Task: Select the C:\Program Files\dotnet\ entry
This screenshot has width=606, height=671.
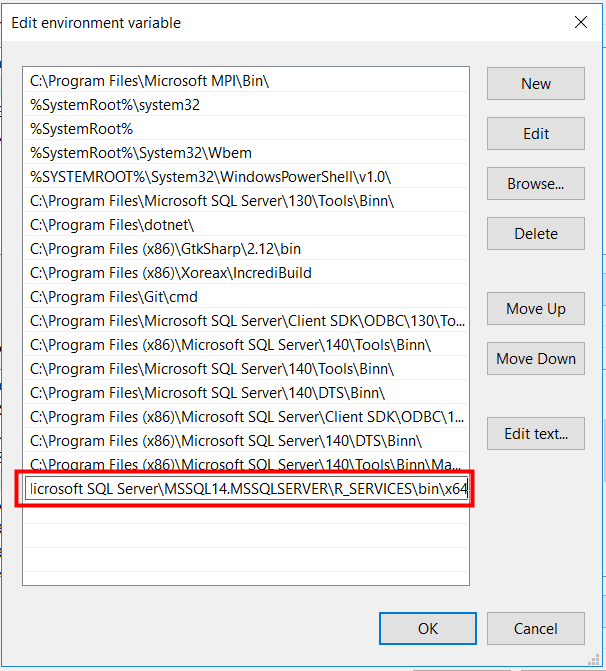Action: [x=246, y=224]
